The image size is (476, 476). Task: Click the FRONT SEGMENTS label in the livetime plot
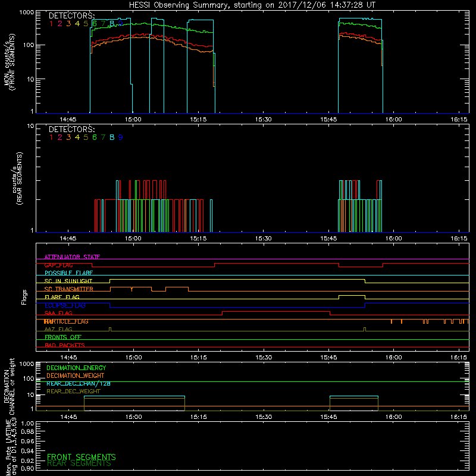coord(82,457)
